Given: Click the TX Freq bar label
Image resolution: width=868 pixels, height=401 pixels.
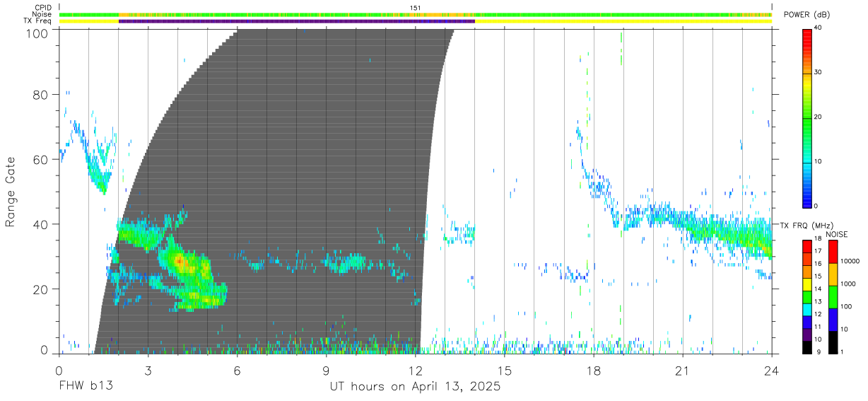Looking at the screenshot, I should tap(37, 21).
